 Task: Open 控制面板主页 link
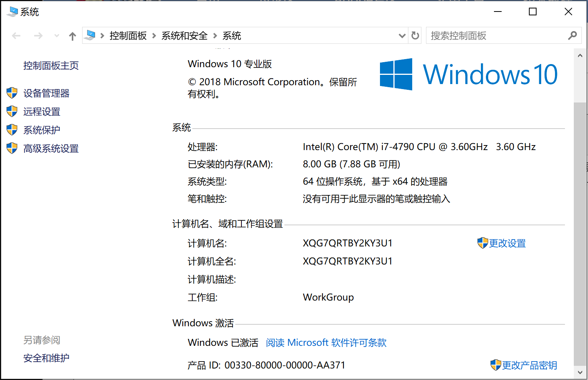(x=51, y=66)
